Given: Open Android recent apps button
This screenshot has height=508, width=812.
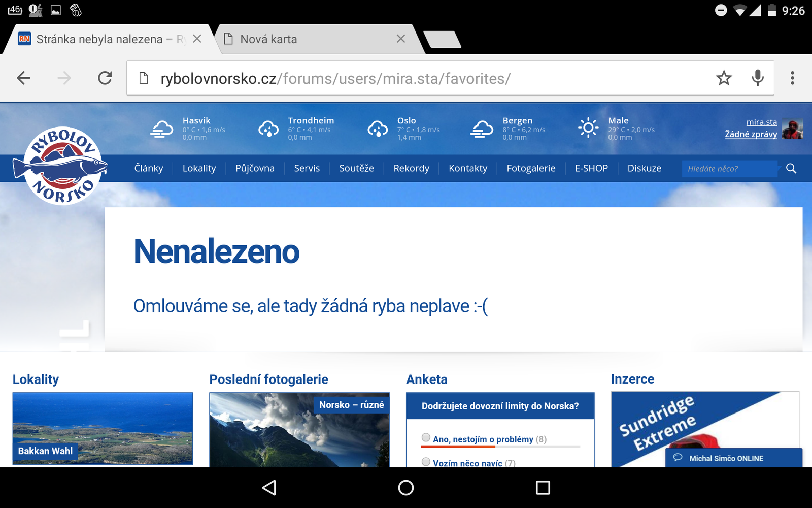Looking at the screenshot, I should (543, 488).
